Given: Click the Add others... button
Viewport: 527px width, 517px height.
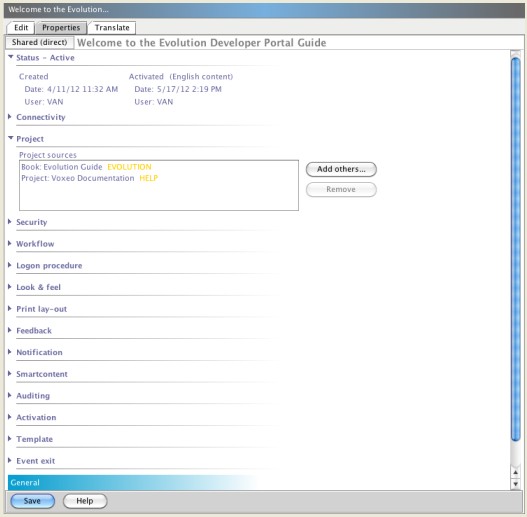Looking at the screenshot, I should tap(341, 169).
